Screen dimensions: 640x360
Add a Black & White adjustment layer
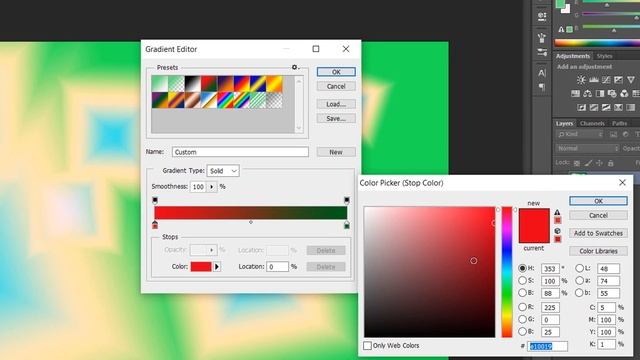point(600,94)
